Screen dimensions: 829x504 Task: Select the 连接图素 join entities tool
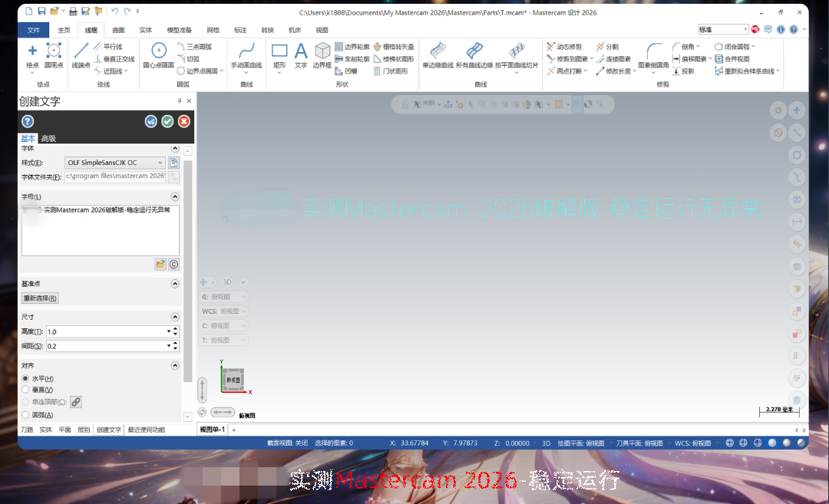click(x=614, y=59)
